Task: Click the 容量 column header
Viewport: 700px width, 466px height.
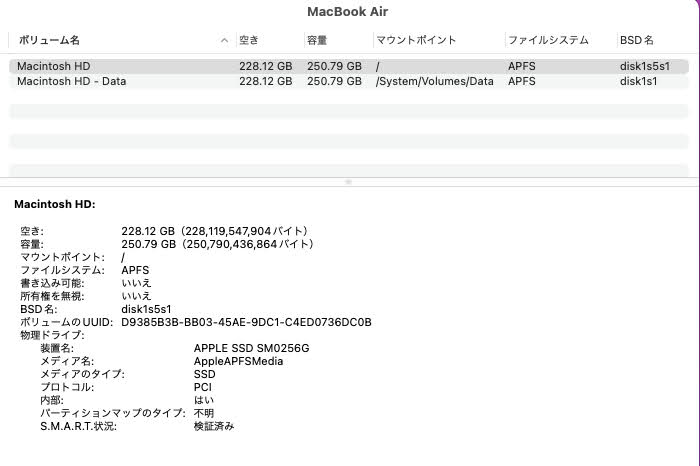Action: (317, 41)
